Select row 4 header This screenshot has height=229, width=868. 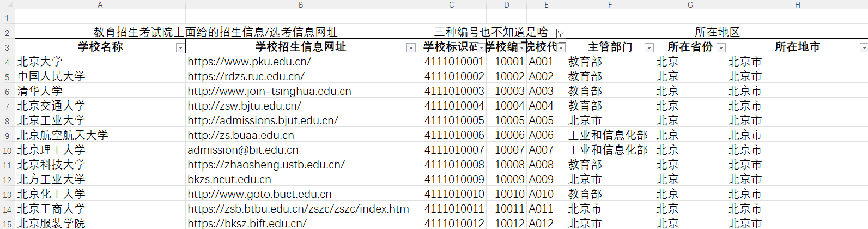pos(7,62)
